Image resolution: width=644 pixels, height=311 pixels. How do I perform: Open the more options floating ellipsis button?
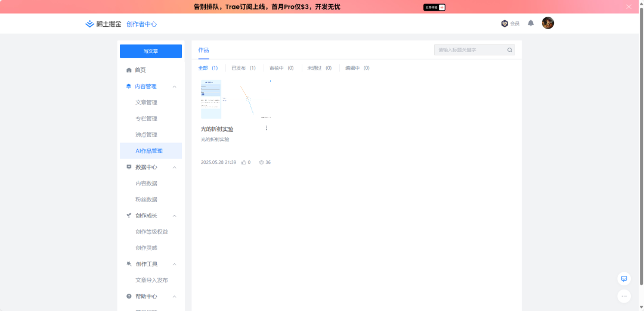(x=624, y=296)
